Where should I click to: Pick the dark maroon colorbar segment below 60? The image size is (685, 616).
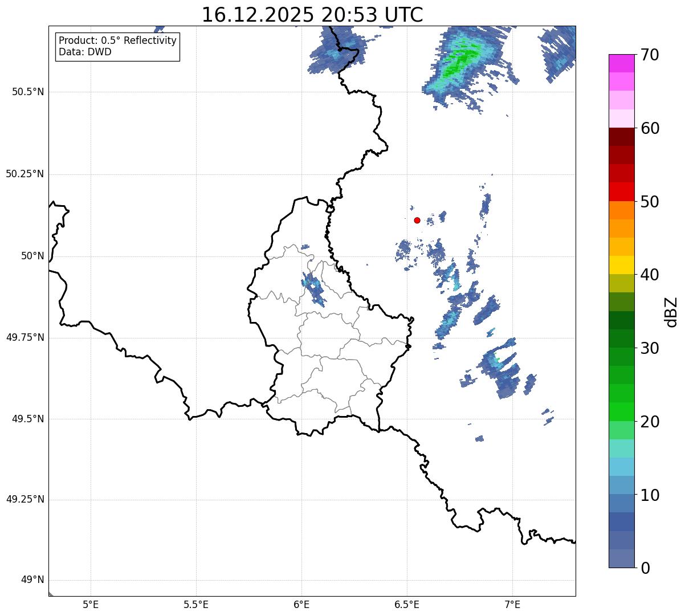coord(622,137)
